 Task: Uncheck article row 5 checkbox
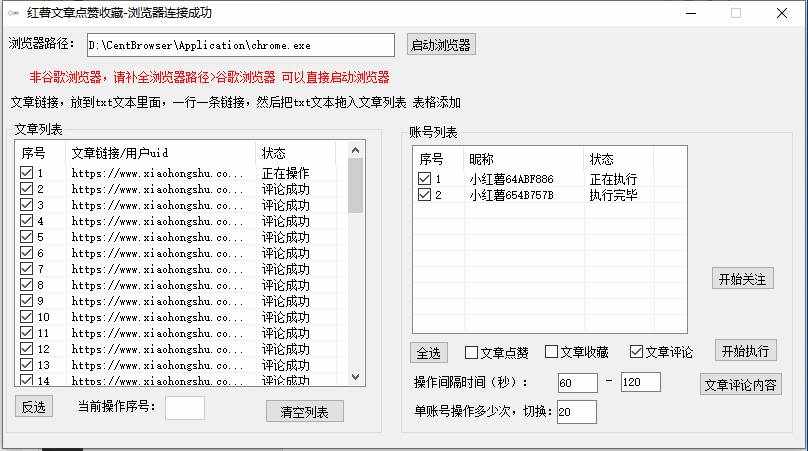pyautogui.click(x=27, y=237)
